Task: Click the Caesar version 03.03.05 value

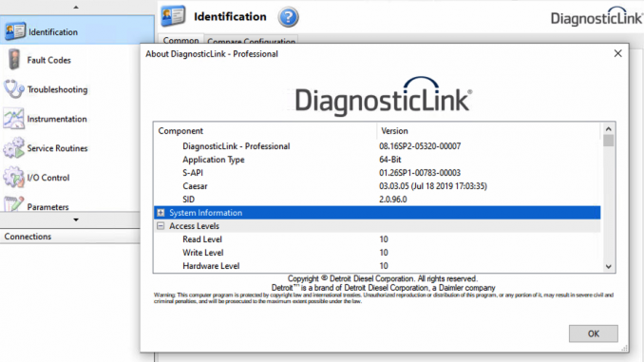Action: (x=433, y=186)
